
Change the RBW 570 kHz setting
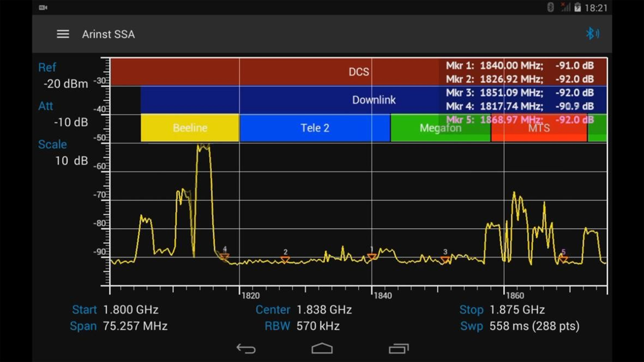[x=318, y=326]
